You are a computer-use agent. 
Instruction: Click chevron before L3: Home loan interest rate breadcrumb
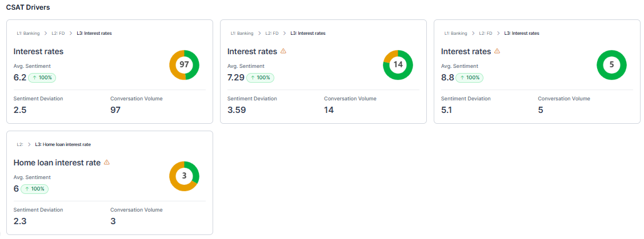click(29, 144)
